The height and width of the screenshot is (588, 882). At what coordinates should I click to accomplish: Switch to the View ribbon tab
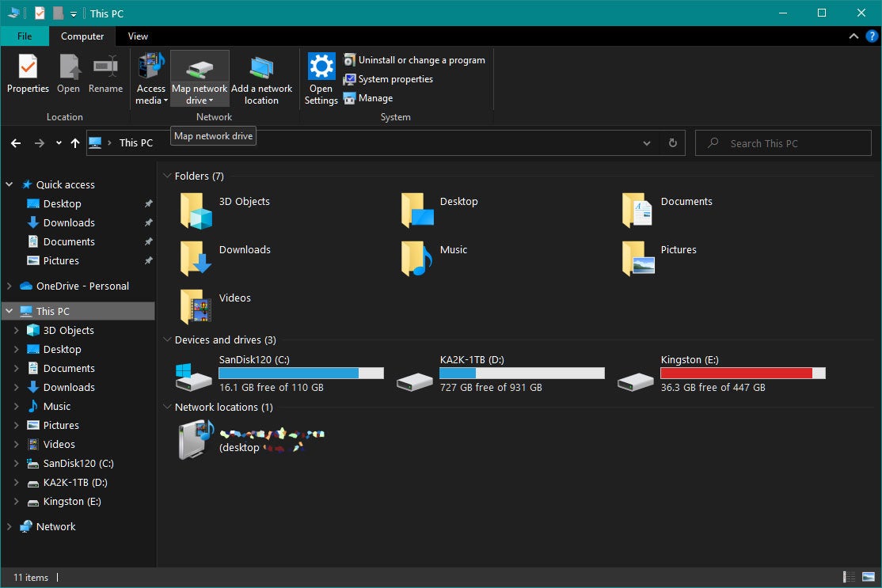(x=138, y=36)
